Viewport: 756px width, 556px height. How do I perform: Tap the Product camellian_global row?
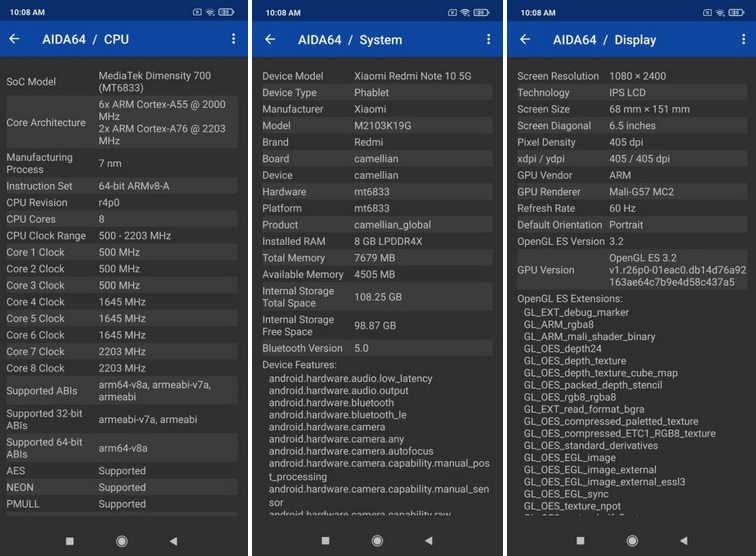377,225
